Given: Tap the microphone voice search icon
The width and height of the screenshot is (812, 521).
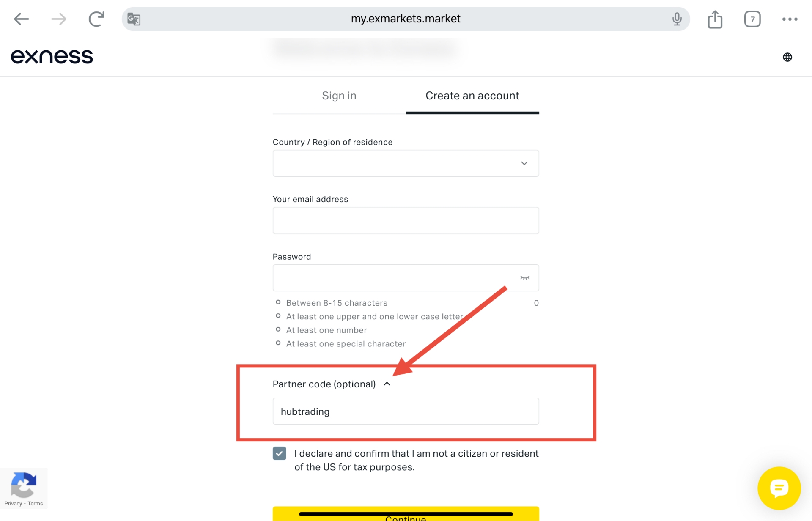Looking at the screenshot, I should pos(677,19).
